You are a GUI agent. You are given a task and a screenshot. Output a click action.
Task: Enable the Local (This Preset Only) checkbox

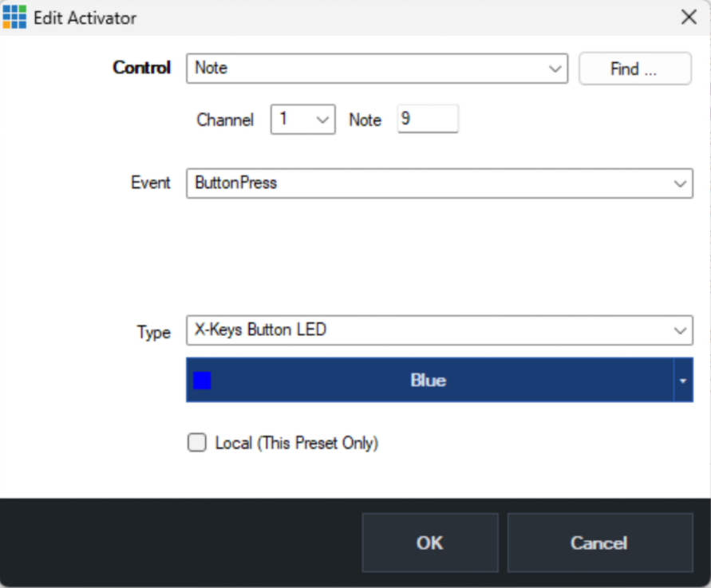[197, 443]
